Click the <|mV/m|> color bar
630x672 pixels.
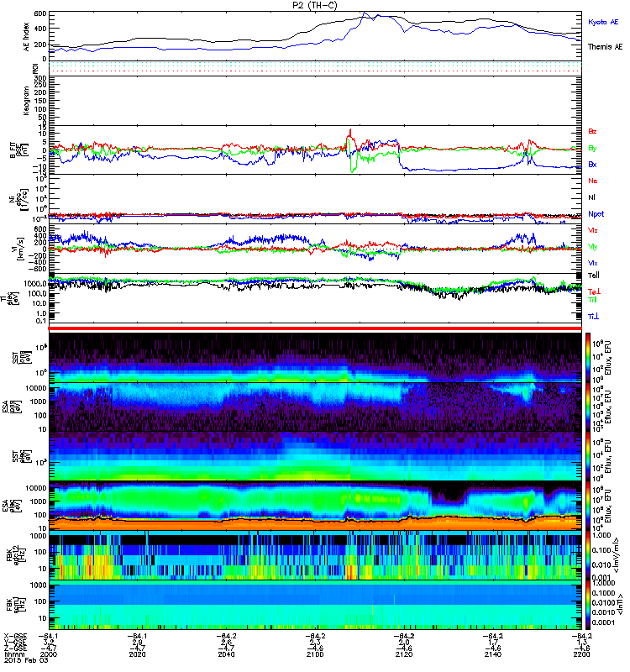click(x=588, y=555)
